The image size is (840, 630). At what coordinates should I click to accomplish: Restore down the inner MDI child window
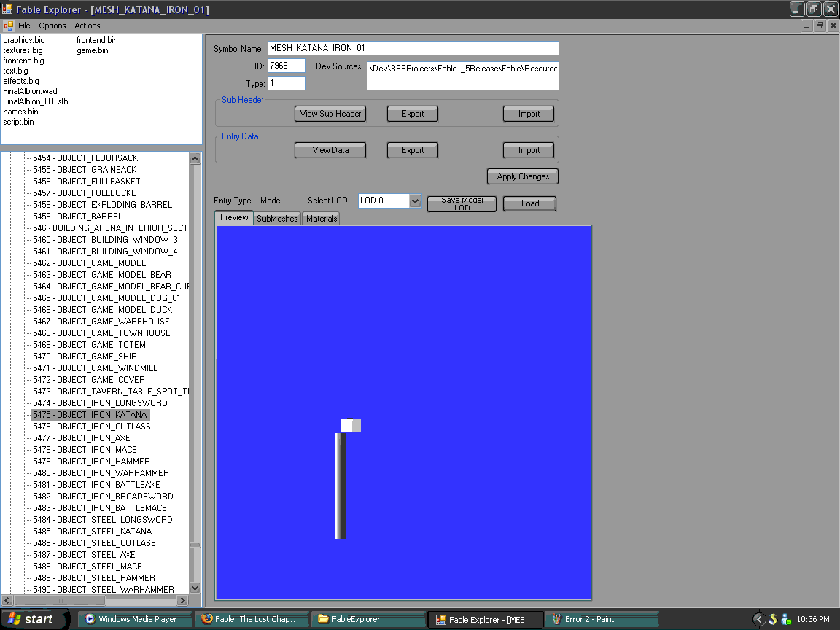tap(820, 26)
